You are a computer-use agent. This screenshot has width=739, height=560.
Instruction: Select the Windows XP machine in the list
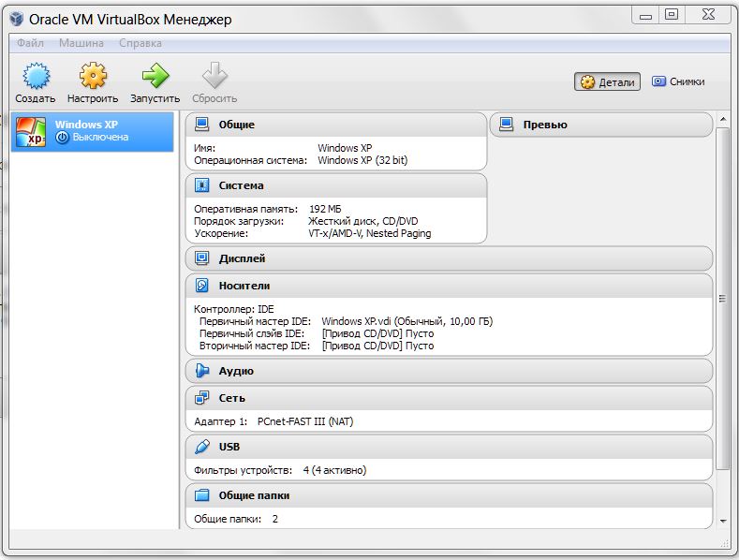(93, 131)
